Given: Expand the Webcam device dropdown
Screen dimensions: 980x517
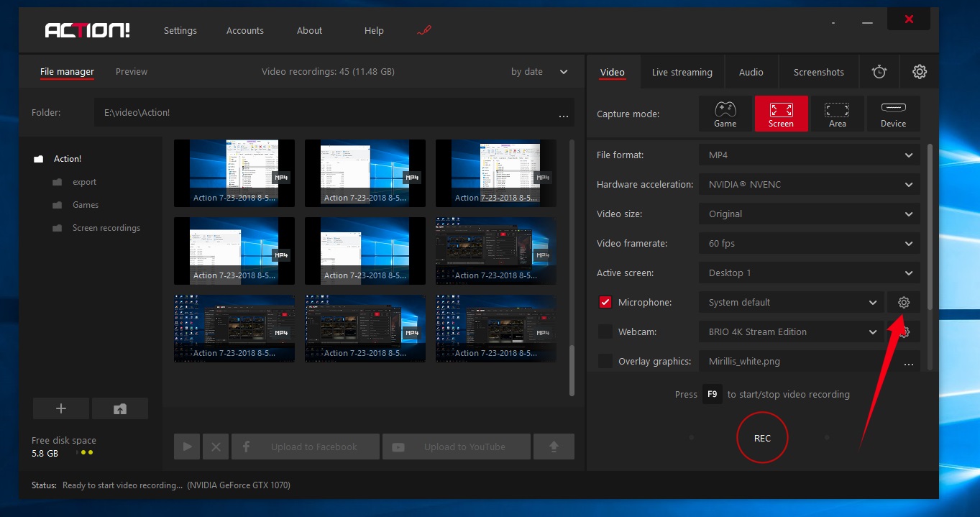Looking at the screenshot, I should (792, 332).
